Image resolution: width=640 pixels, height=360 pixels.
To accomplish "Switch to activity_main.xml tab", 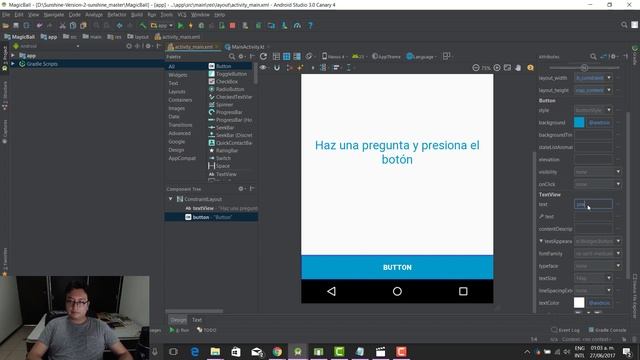I will tap(193, 47).
